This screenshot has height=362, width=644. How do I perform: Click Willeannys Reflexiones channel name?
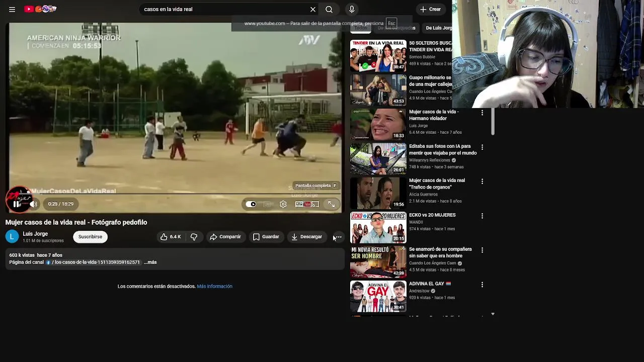[x=430, y=160]
